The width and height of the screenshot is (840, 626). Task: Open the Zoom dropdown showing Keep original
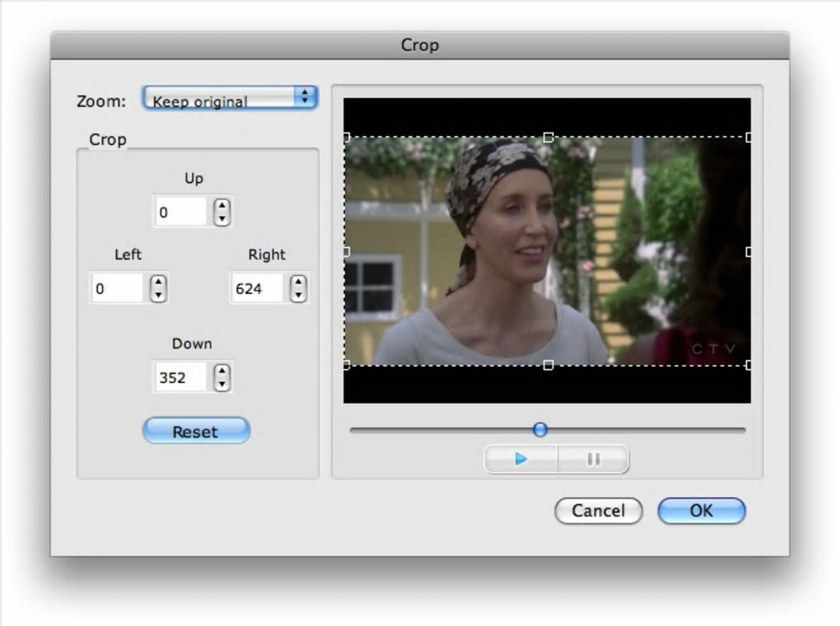231,98
